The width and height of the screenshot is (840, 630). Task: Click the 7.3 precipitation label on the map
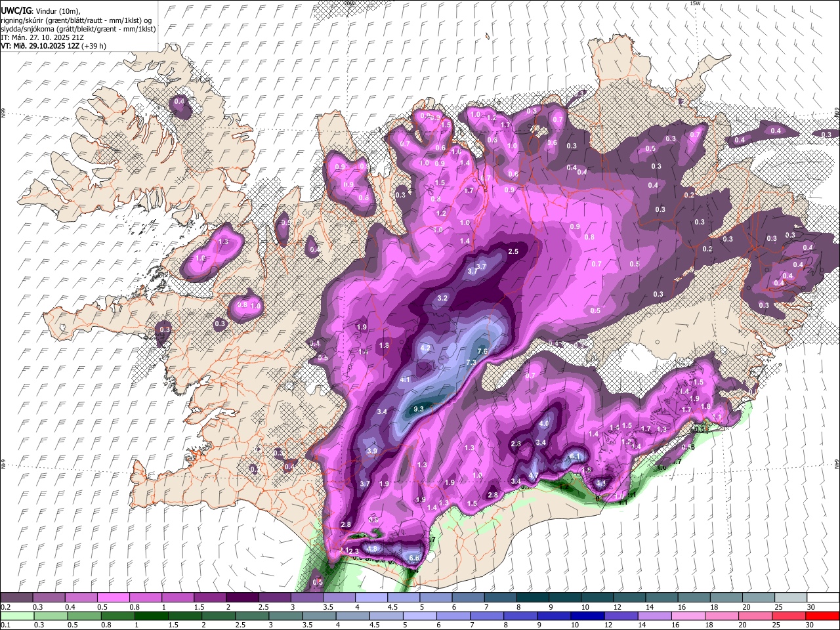point(471,362)
